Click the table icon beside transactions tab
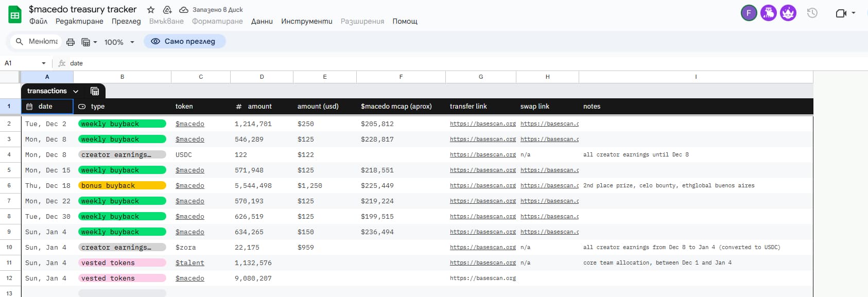The height and width of the screenshot is (297, 868). pos(95,91)
